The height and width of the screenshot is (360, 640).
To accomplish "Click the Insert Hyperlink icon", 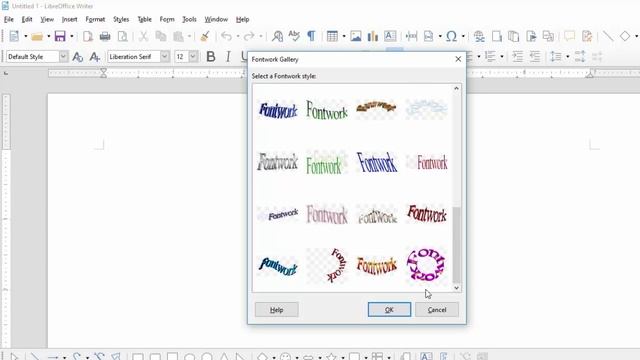I will (x=479, y=36).
